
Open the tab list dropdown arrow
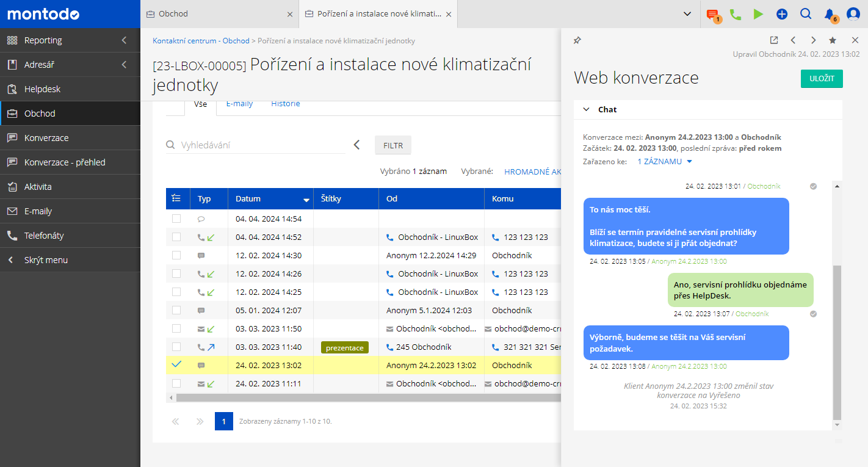pos(687,14)
